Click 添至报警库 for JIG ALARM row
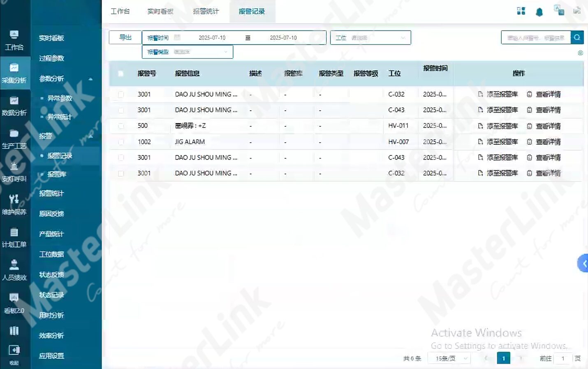This screenshot has width=588, height=369. click(498, 142)
